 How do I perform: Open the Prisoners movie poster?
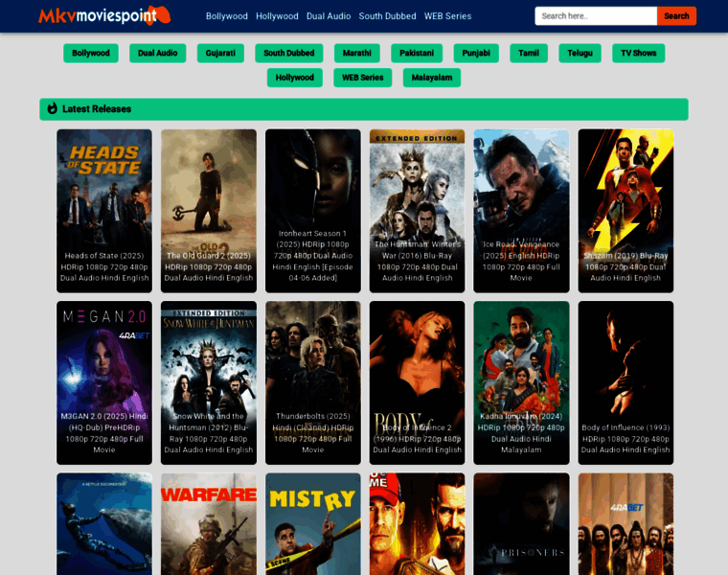click(x=521, y=524)
